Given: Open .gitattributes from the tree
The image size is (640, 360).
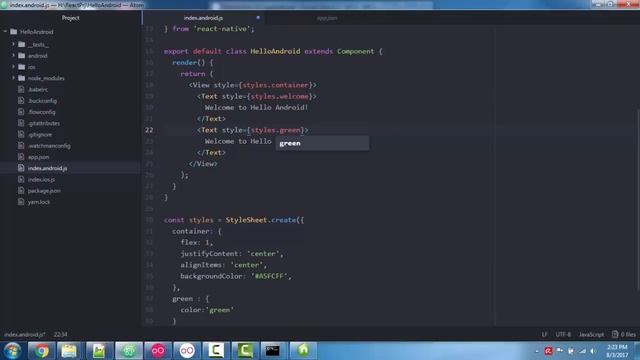Looking at the screenshot, I should click(x=44, y=123).
